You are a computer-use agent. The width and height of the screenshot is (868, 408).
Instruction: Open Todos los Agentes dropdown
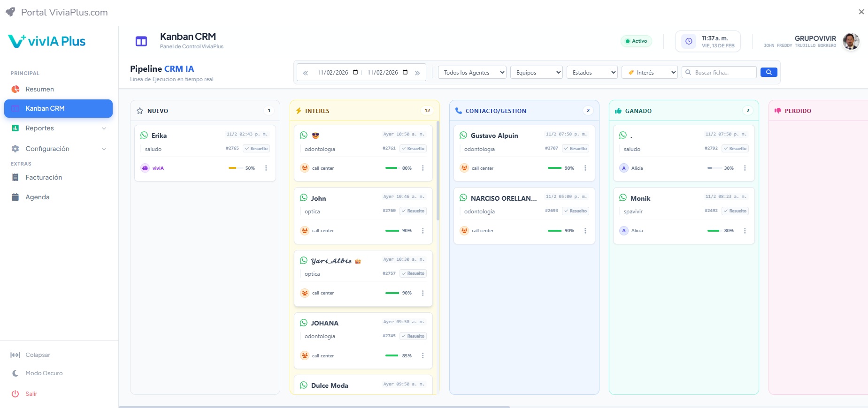[x=472, y=73]
